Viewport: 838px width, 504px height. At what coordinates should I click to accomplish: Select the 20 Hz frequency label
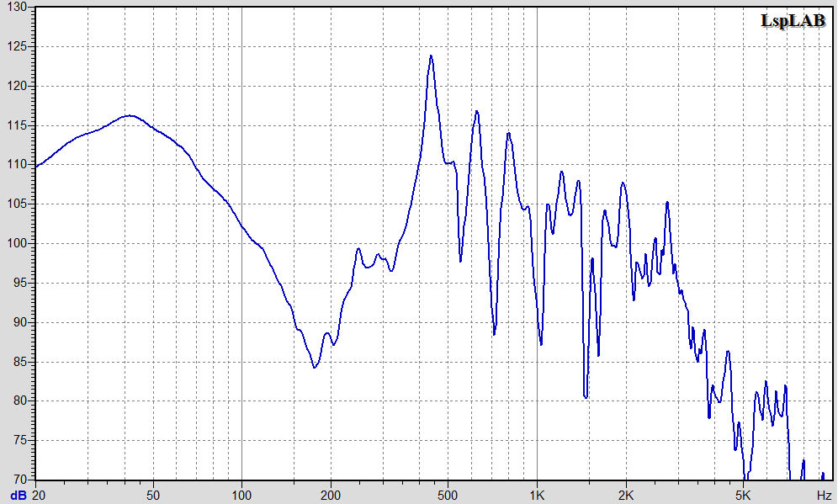click(39, 496)
